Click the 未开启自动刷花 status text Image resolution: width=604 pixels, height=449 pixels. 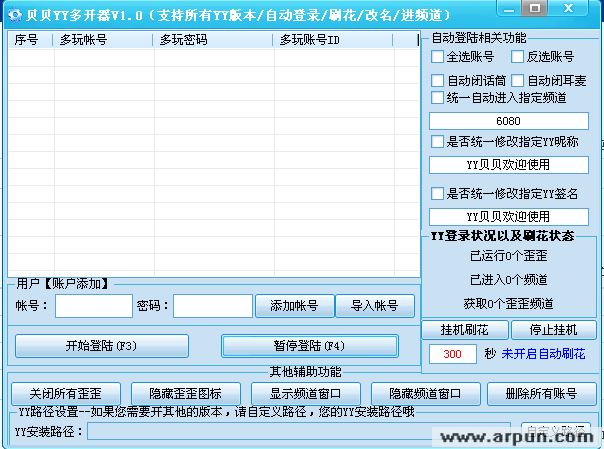pos(544,354)
